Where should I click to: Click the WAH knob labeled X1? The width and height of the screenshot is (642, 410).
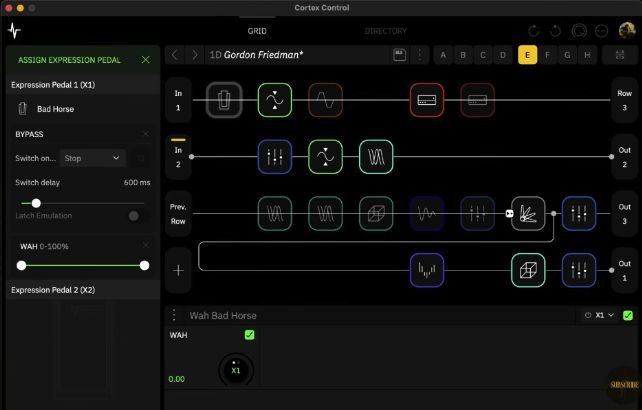point(235,369)
